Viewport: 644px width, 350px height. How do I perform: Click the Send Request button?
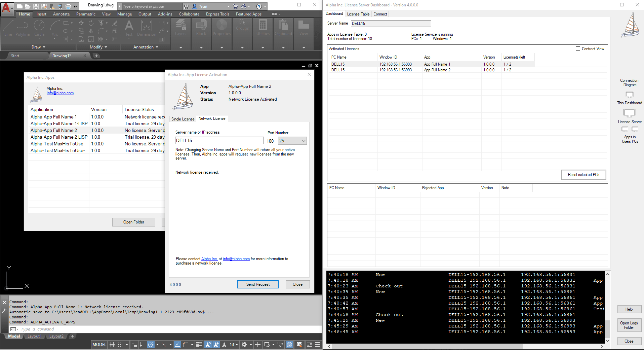click(258, 284)
